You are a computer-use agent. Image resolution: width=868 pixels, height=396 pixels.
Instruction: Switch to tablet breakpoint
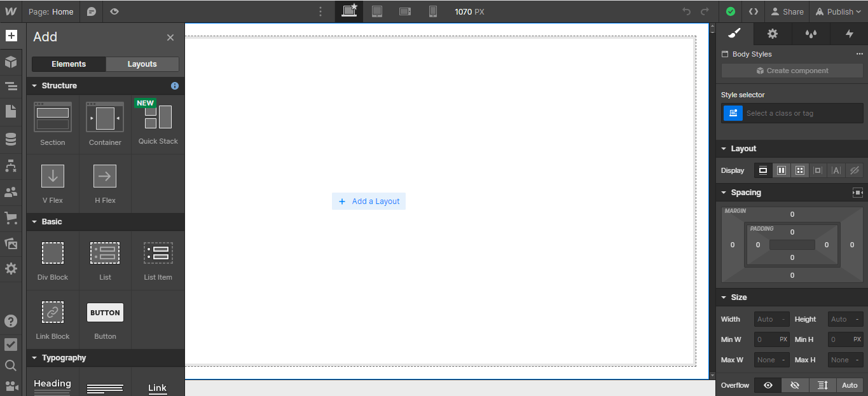tap(377, 11)
